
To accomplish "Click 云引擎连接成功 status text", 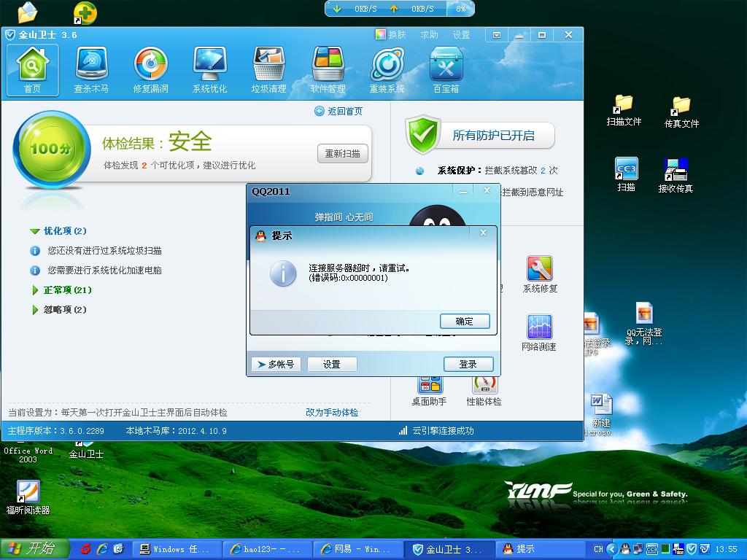I will coord(443,430).
